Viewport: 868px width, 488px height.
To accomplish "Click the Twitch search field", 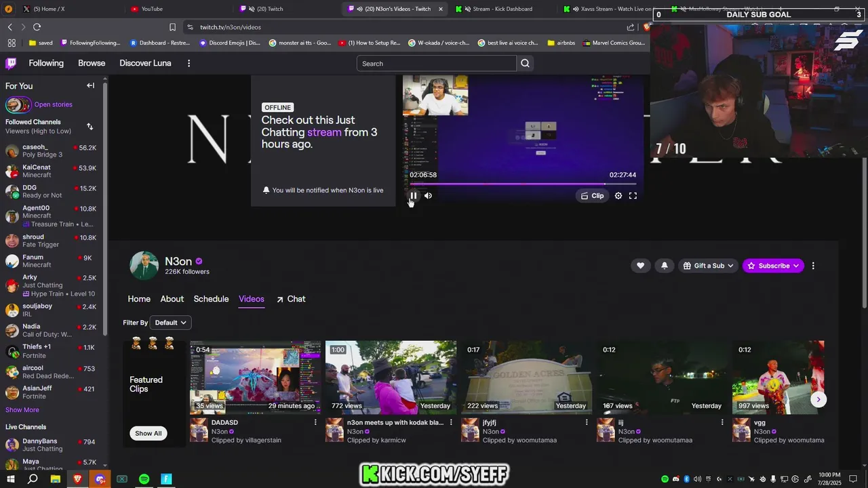I will pyautogui.click(x=437, y=64).
